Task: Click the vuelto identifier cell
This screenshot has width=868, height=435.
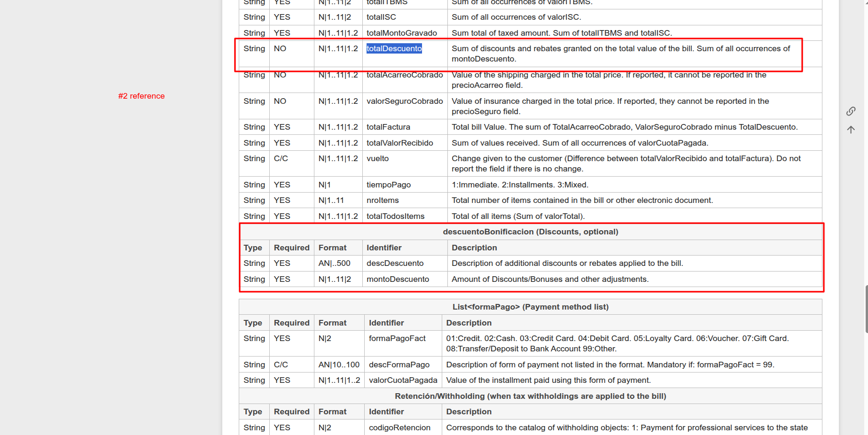Action: pyautogui.click(x=377, y=158)
